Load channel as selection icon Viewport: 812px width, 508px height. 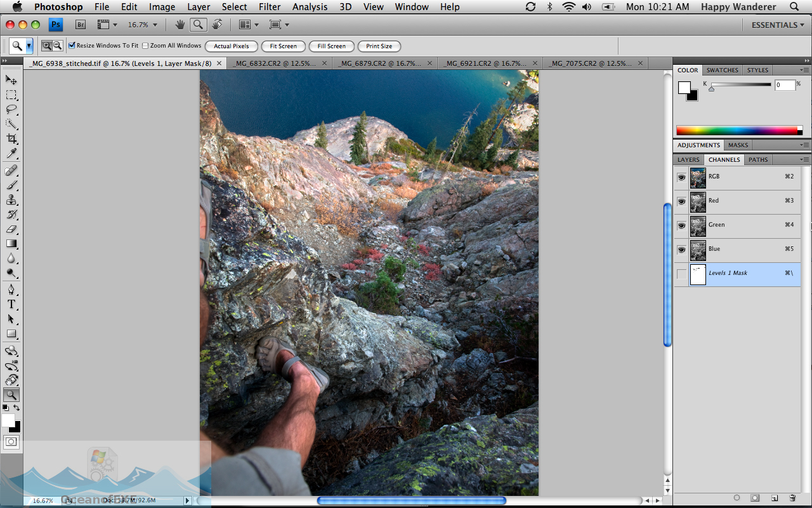tap(737, 498)
